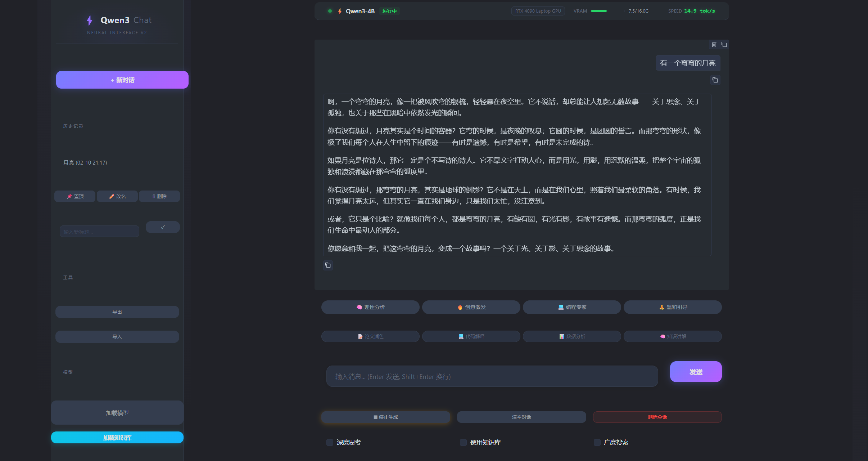Click the VRAM usage bar
The height and width of the screenshot is (461, 868).
(x=607, y=11)
